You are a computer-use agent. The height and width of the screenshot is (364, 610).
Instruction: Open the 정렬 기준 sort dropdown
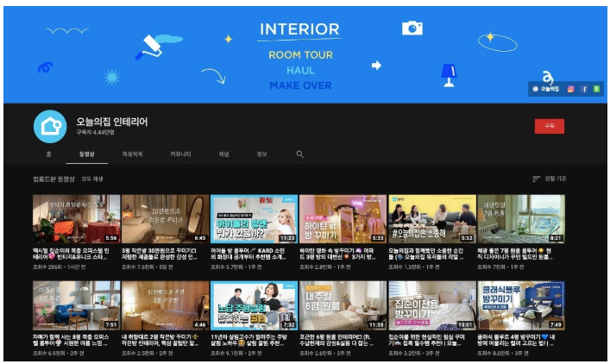click(x=549, y=179)
